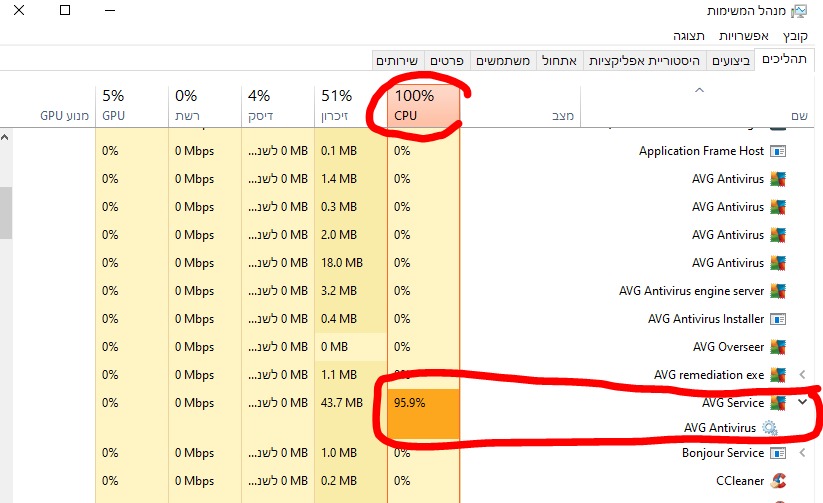This screenshot has width=823, height=503.
Task: Select the AVG Overseer name text
Action: coord(729,347)
